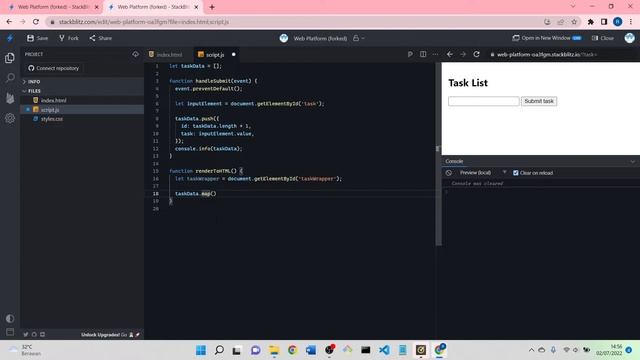Clear the console with the clear icon
Image resolution: width=640 pixels, height=360 pixels.
pyautogui.click(x=449, y=173)
